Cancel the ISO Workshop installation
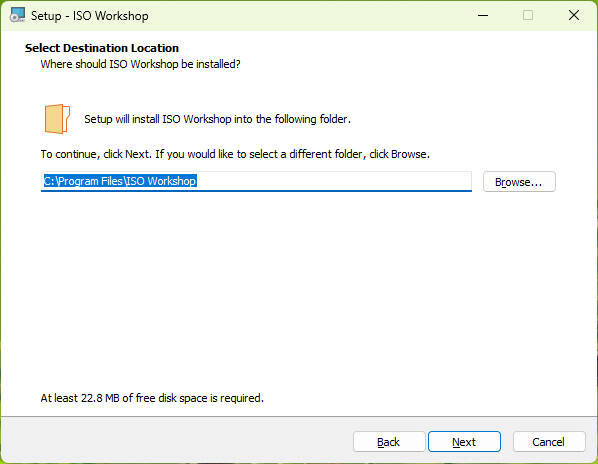The image size is (598, 464). pyautogui.click(x=549, y=442)
